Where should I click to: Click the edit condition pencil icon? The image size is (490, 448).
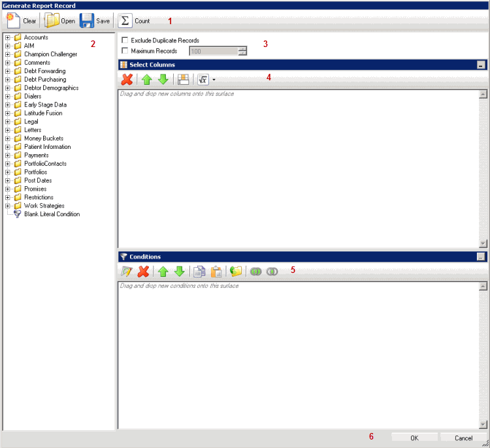(127, 272)
